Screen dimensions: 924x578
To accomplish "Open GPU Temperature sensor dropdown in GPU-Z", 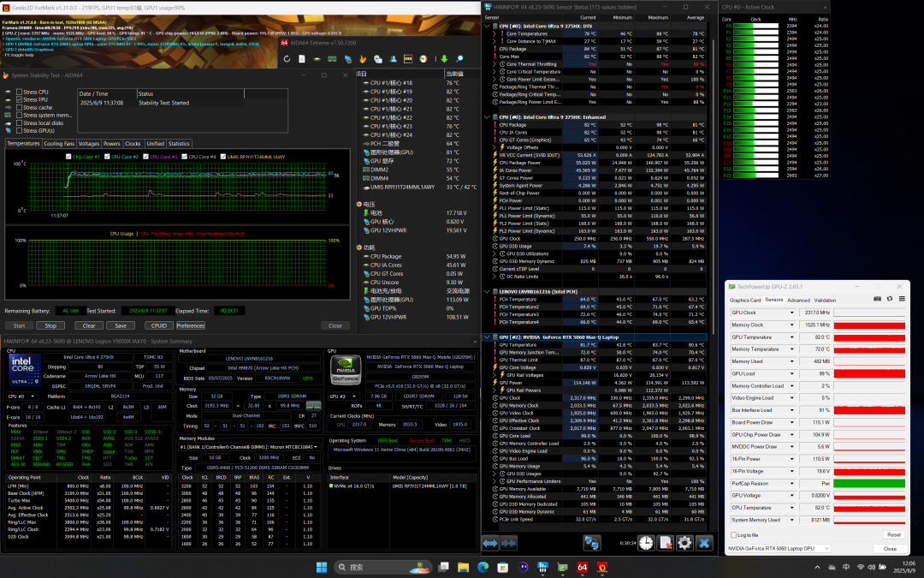I will coord(792,337).
